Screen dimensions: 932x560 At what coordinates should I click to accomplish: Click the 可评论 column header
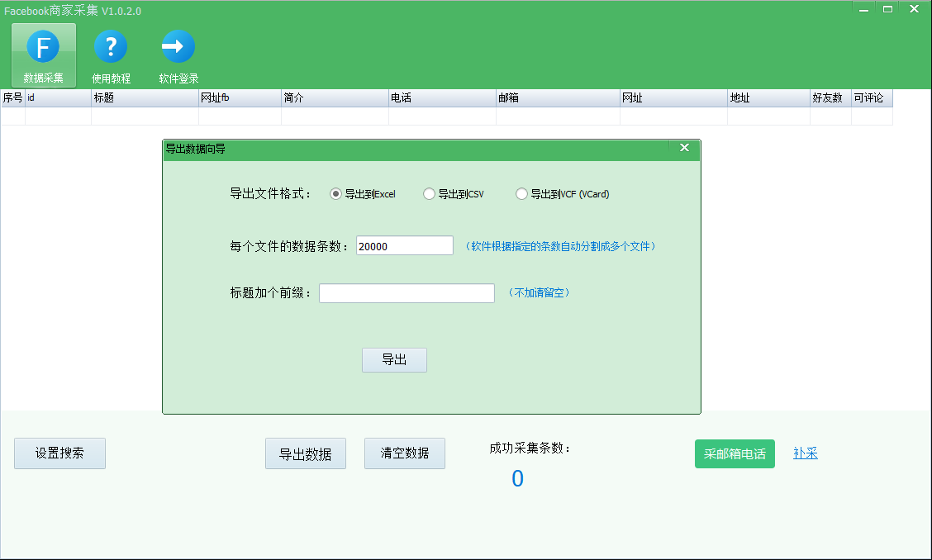coord(873,98)
